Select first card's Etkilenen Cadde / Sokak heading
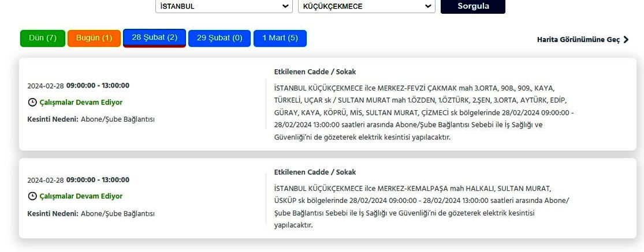The image size is (644, 252). [315, 72]
